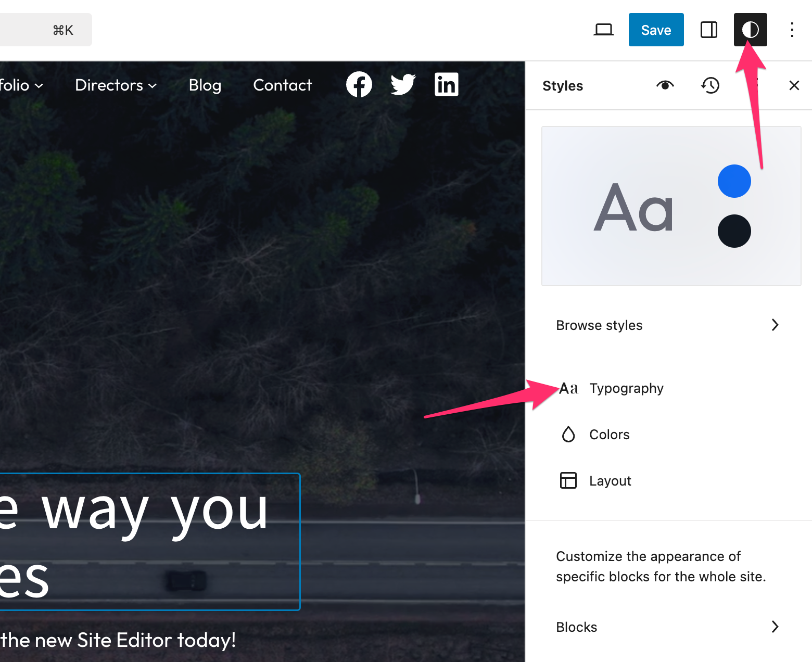812x662 pixels.
Task: Click the Colors droplet icon
Action: 568,435
